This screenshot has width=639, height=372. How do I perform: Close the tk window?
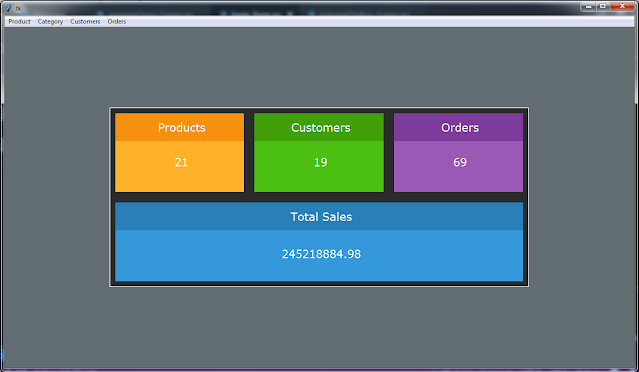pyautogui.click(x=622, y=7)
